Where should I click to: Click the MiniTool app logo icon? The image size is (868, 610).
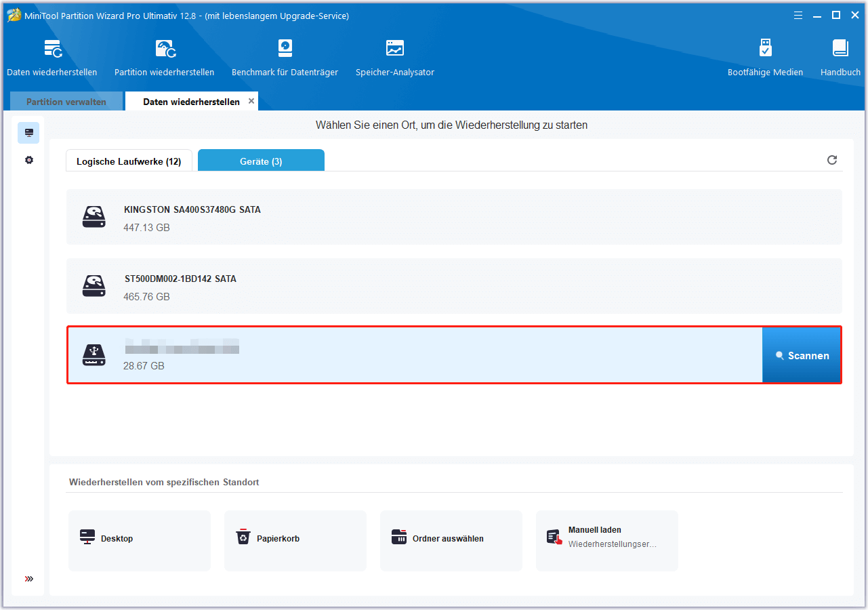14,15
